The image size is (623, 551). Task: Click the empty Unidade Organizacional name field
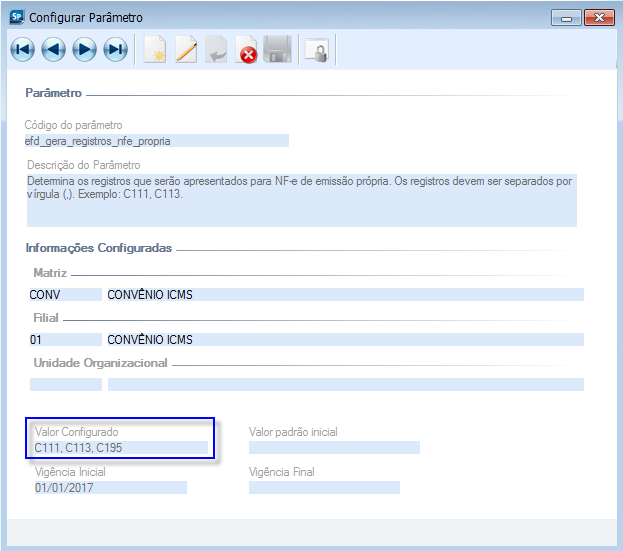(346, 385)
